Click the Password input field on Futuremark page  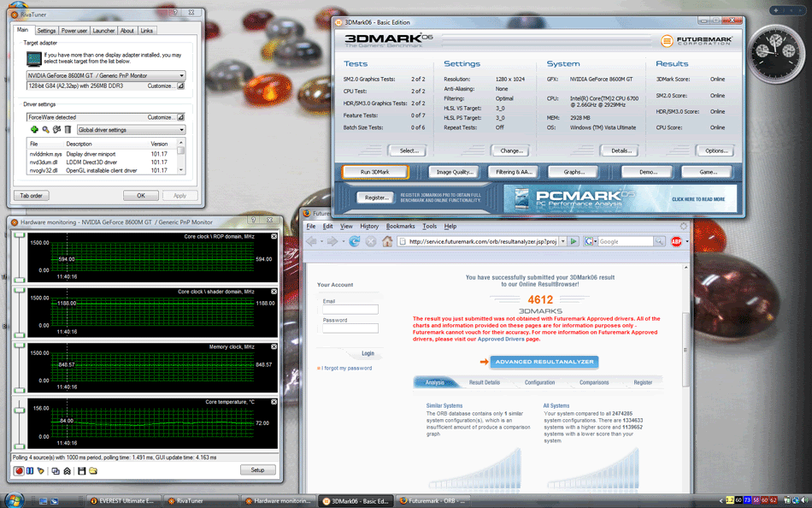click(350, 328)
